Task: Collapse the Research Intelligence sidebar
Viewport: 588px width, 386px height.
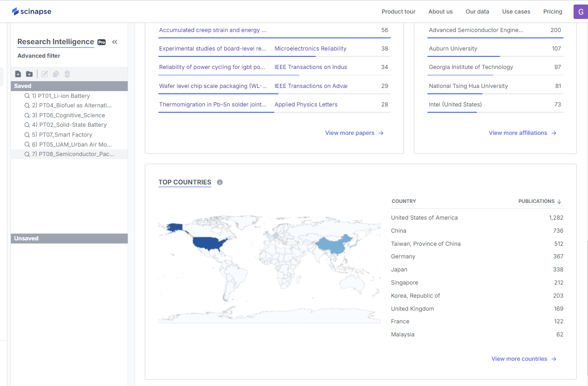Action: [x=115, y=42]
